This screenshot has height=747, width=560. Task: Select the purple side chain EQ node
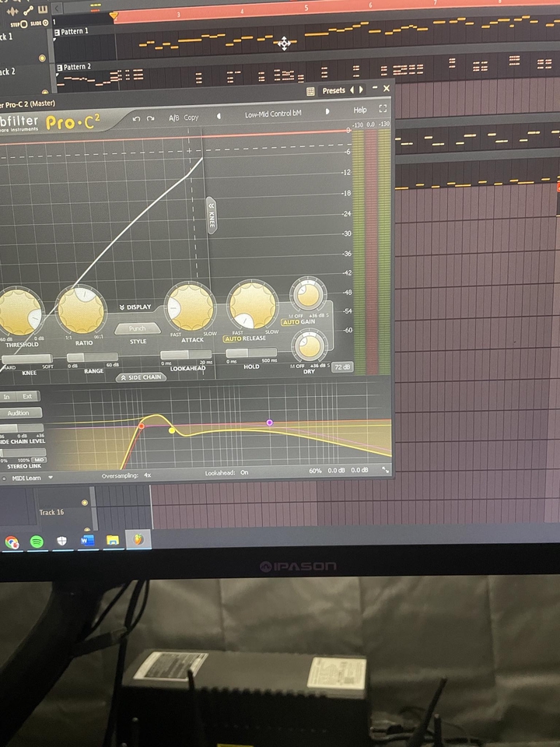pos(270,423)
